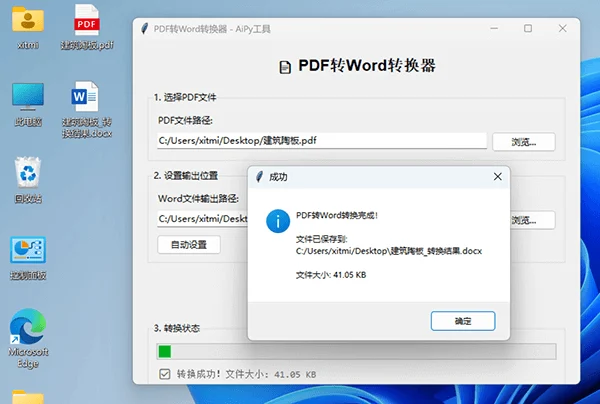Click the 自动设置 button

[x=188, y=245]
